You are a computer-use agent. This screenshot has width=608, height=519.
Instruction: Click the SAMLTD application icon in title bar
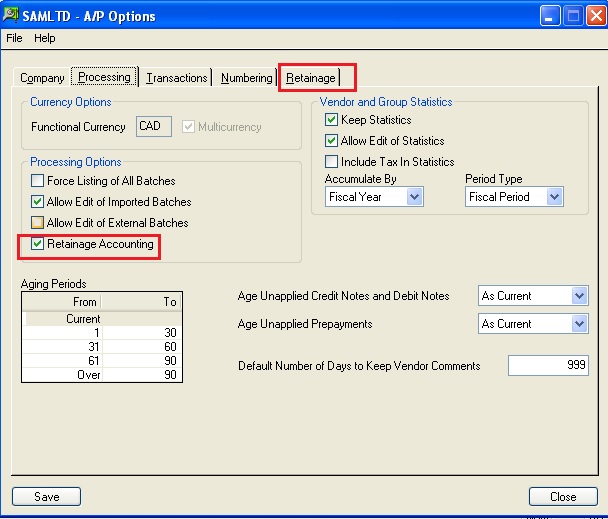click(x=10, y=15)
